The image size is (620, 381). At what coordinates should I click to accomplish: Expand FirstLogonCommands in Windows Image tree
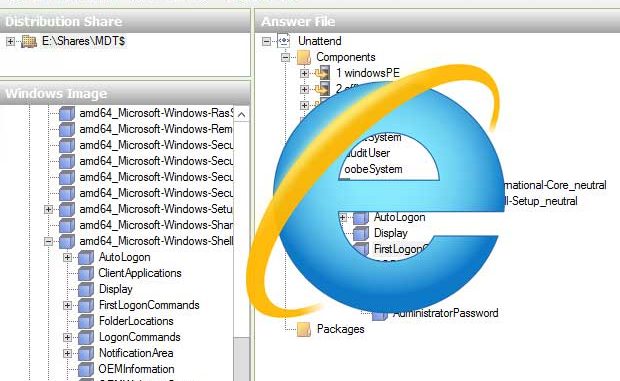67,305
